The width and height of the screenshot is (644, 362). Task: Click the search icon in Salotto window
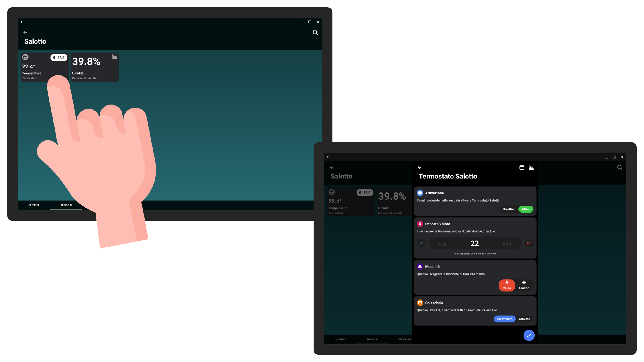315,32
